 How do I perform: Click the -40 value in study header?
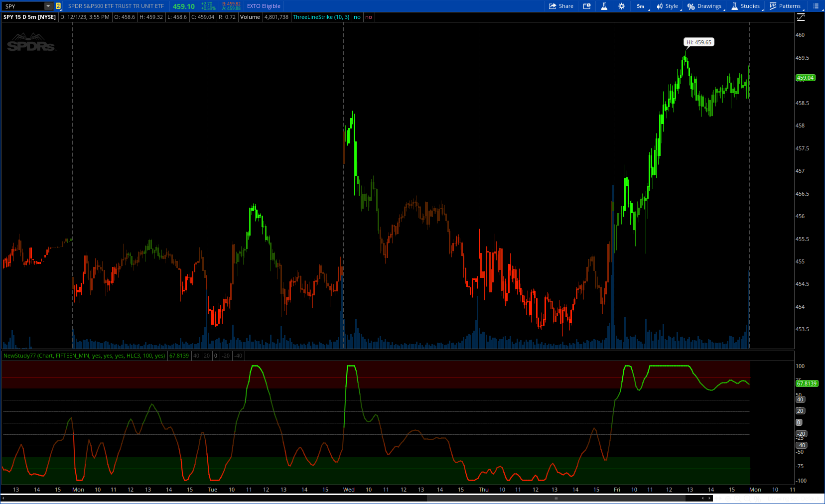[239, 356]
